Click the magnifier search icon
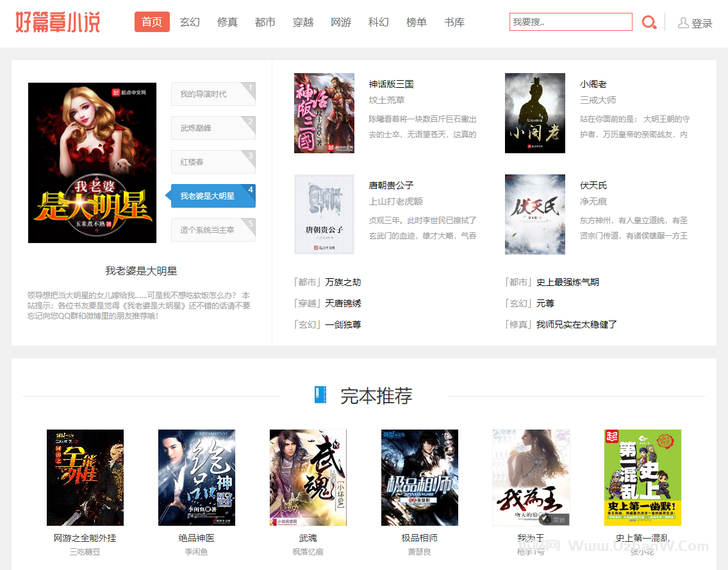Image resolution: width=728 pixels, height=570 pixels. click(x=649, y=22)
